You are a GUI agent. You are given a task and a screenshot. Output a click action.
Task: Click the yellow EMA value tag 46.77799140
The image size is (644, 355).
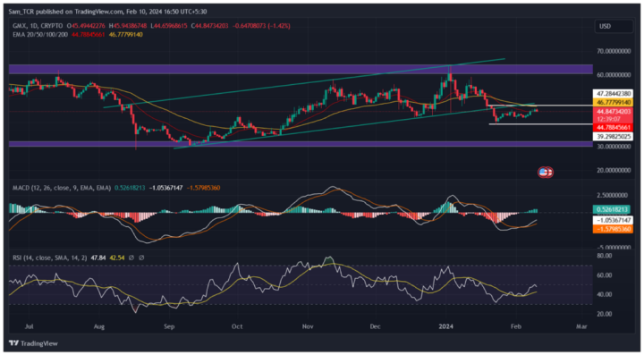pyautogui.click(x=613, y=102)
